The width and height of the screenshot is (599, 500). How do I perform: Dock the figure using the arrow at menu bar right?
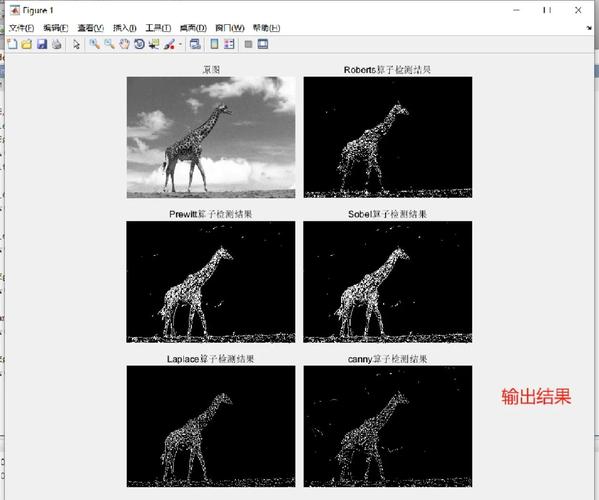(x=589, y=28)
